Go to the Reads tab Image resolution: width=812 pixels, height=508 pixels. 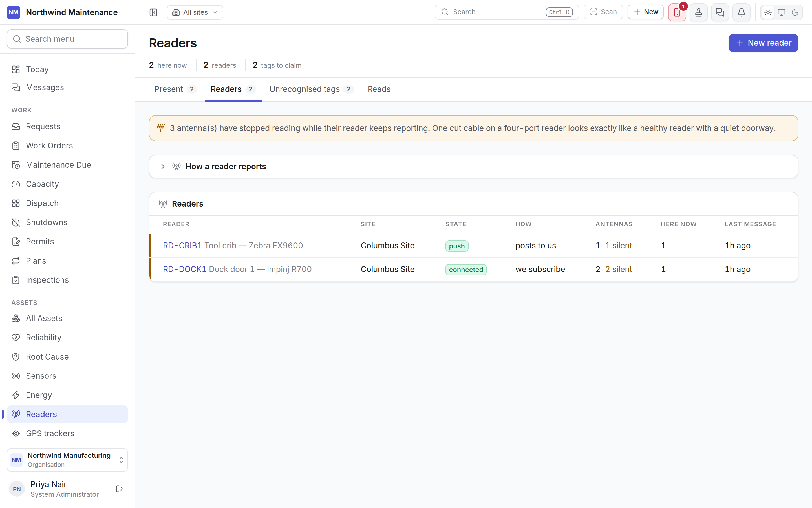[x=379, y=89]
